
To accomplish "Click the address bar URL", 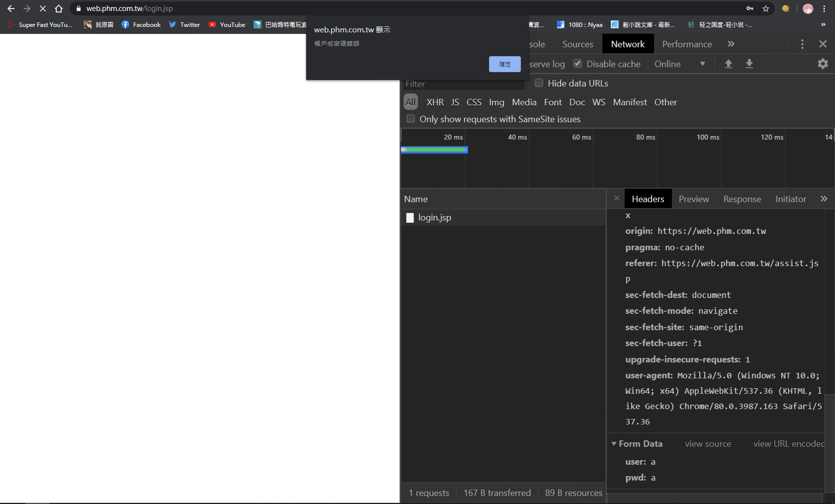I will 129,8.
